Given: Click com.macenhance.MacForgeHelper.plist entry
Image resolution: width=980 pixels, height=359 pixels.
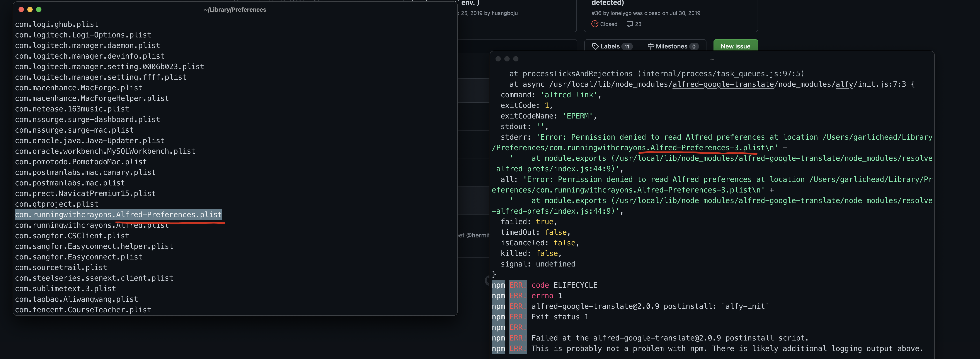Looking at the screenshot, I should [x=92, y=98].
